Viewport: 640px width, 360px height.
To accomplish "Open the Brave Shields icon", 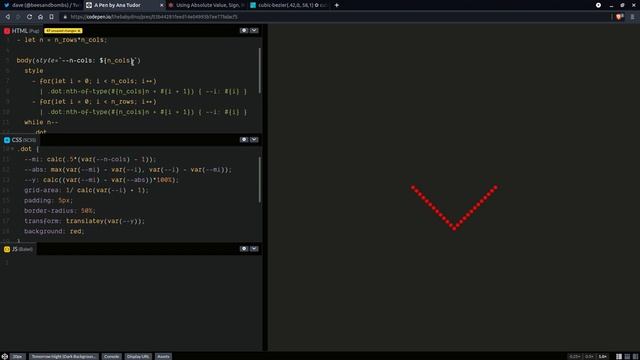I will pyautogui.click(x=619, y=17).
